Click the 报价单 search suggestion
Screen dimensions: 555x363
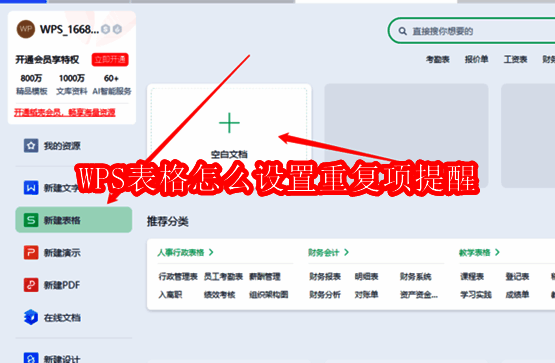click(x=476, y=59)
